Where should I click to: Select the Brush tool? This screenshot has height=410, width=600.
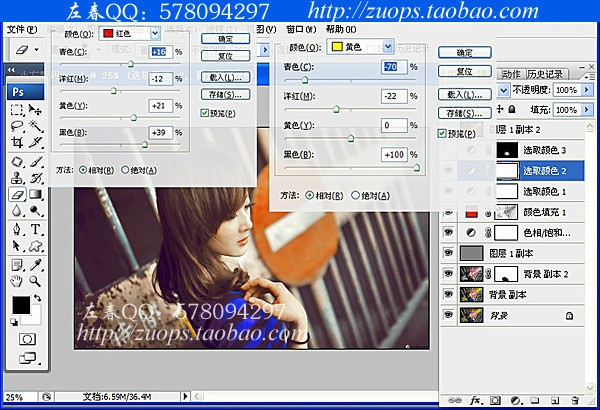point(36,162)
